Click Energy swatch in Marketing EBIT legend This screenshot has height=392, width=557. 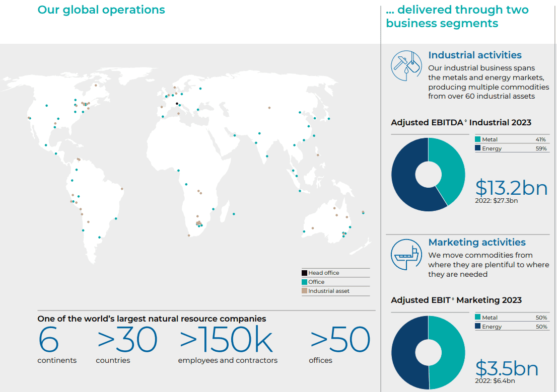pyautogui.click(x=477, y=327)
